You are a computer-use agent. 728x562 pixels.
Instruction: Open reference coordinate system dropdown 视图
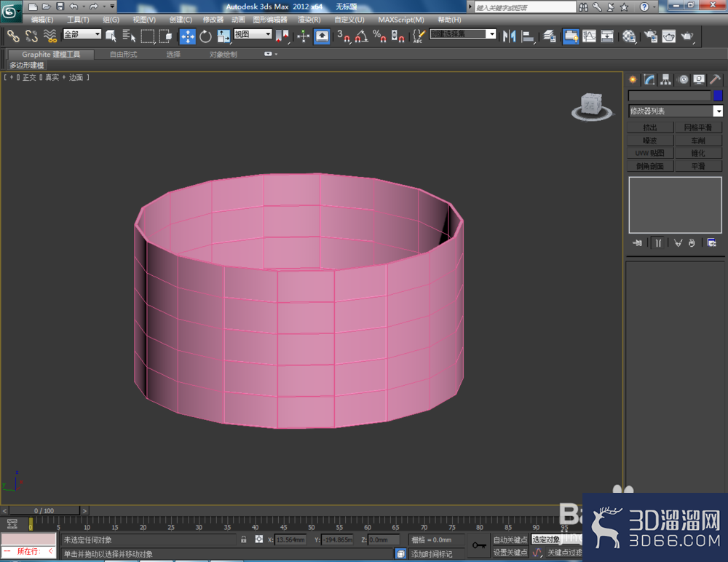point(253,34)
